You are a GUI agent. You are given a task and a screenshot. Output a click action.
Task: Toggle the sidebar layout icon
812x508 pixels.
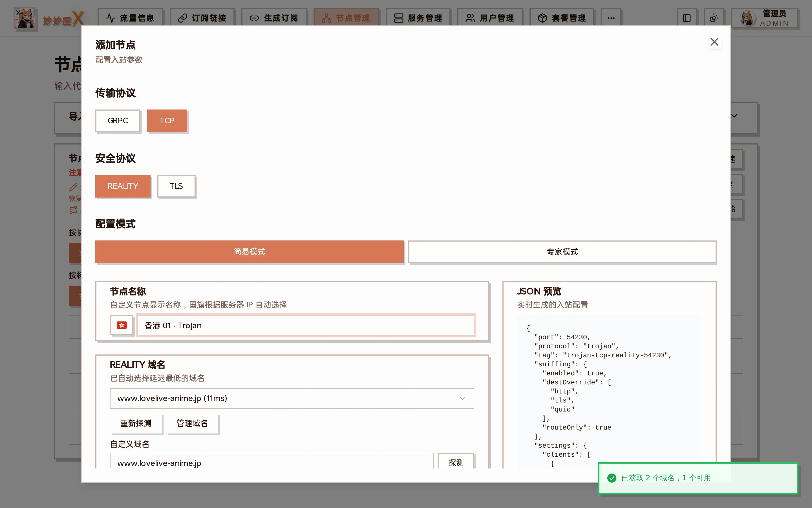687,18
